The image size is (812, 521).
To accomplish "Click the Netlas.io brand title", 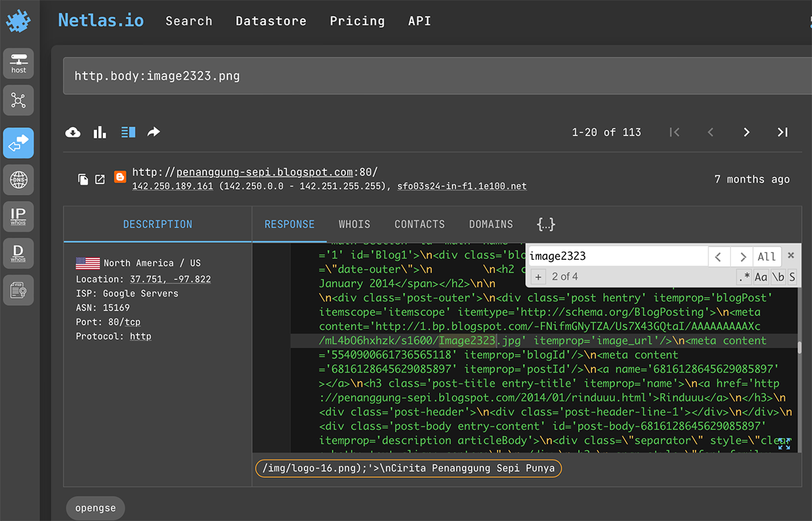I will click(x=101, y=20).
